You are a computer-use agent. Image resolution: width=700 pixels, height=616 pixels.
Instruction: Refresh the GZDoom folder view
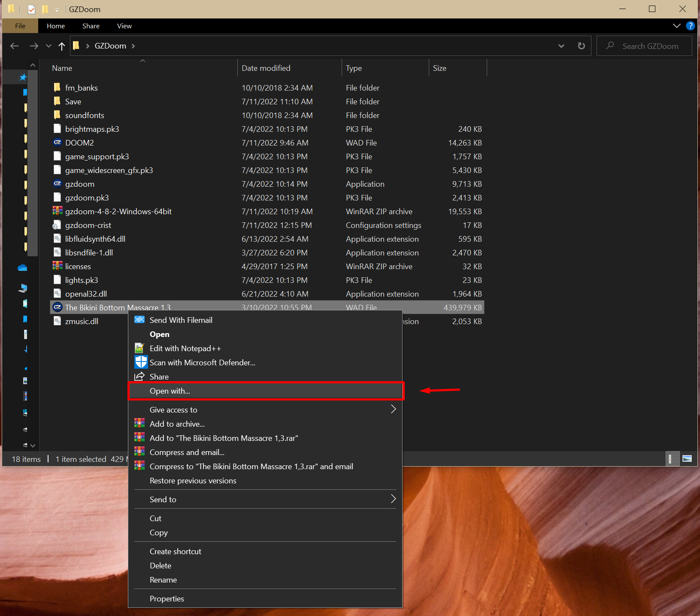(582, 46)
